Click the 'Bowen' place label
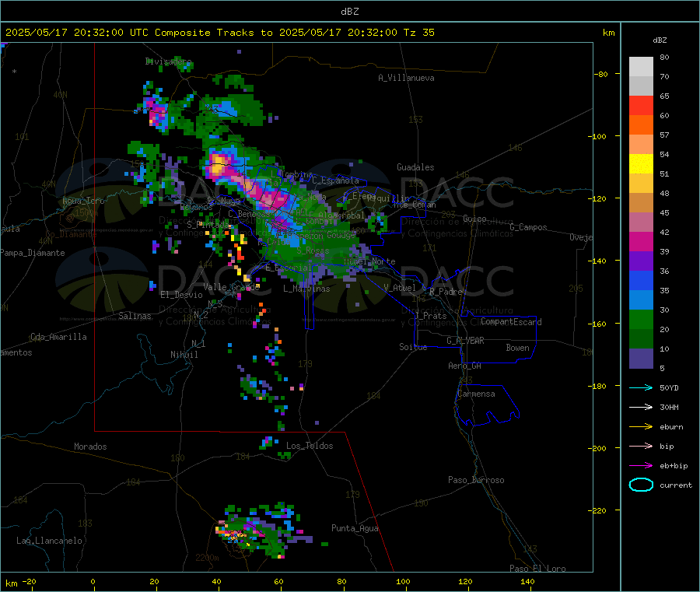Viewport: 700px width, 592px height. pyautogui.click(x=517, y=348)
